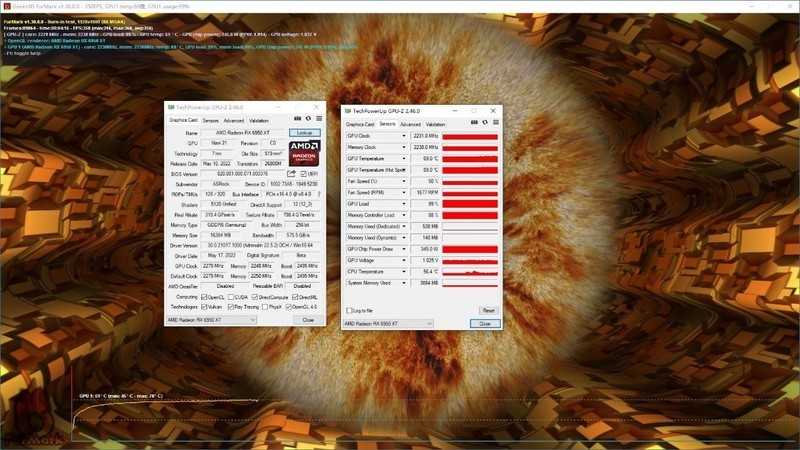Click the Name field showing AMD Radeon RX 6950 XT
The height and width of the screenshot is (450, 800).
pos(242,133)
